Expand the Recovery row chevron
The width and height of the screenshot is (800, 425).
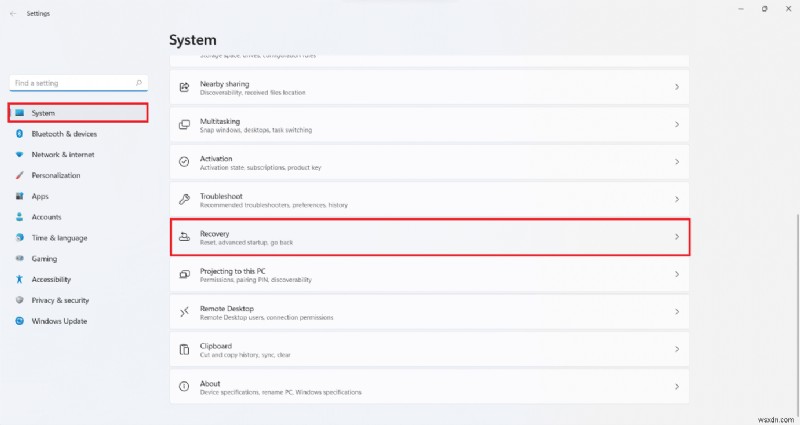677,237
